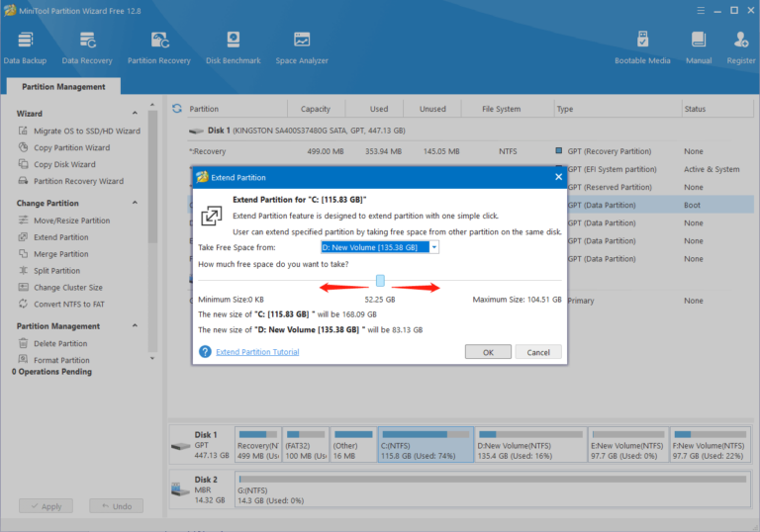
Task: Open the hamburger menu in the title bar
Action: coord(701,10)
